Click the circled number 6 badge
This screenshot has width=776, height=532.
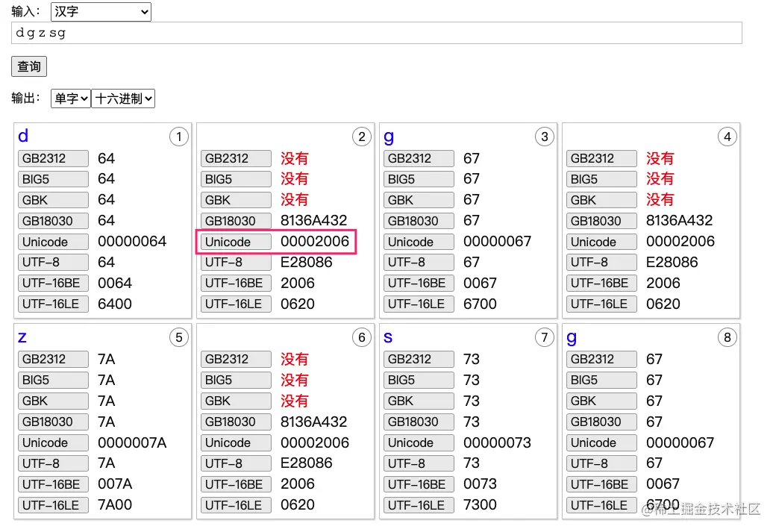[362, 337]
